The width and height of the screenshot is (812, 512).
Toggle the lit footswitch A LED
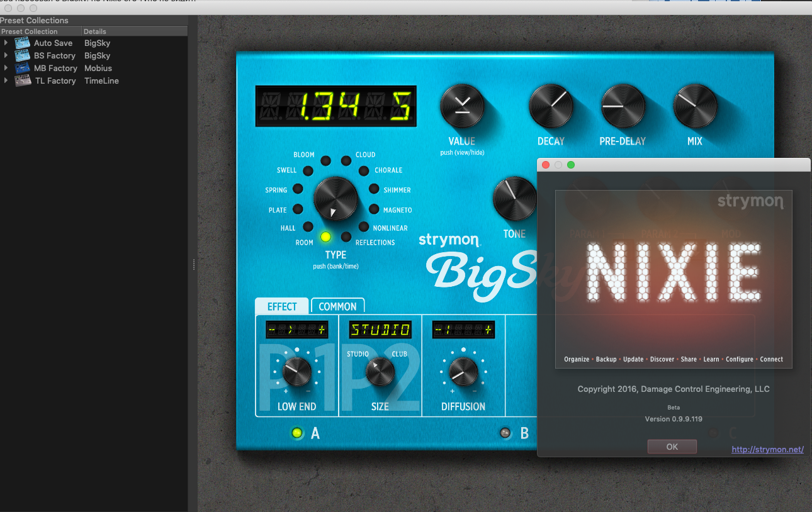tap(297, 433)
